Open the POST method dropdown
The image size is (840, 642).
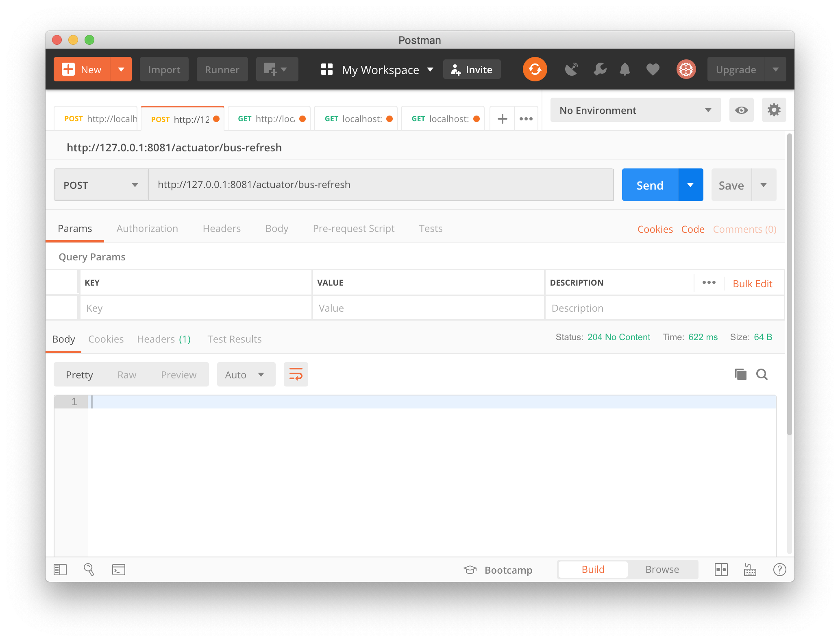click(101, 185)
